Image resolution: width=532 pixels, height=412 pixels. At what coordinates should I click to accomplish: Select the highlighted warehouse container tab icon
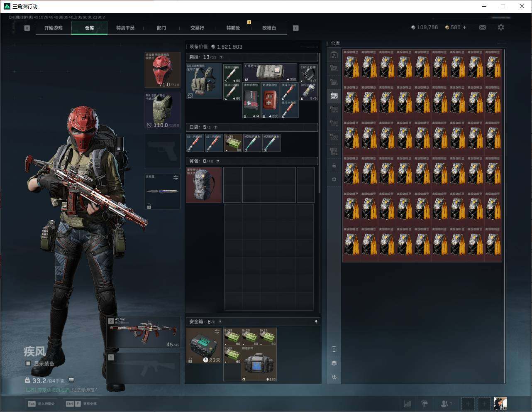[x=334, y=96]
